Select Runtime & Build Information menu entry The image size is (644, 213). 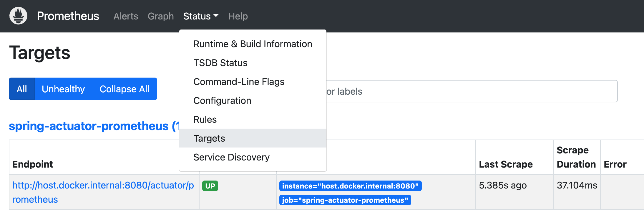click(x=253, y=44)
